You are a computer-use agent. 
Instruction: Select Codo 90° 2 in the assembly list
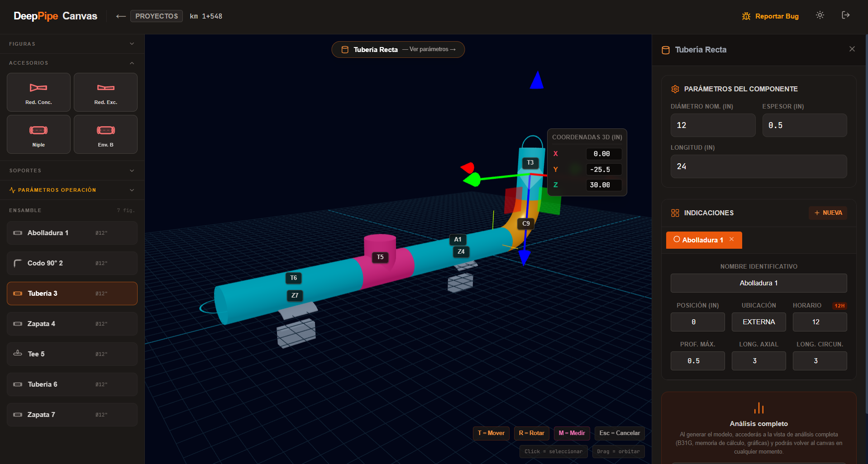72,263
